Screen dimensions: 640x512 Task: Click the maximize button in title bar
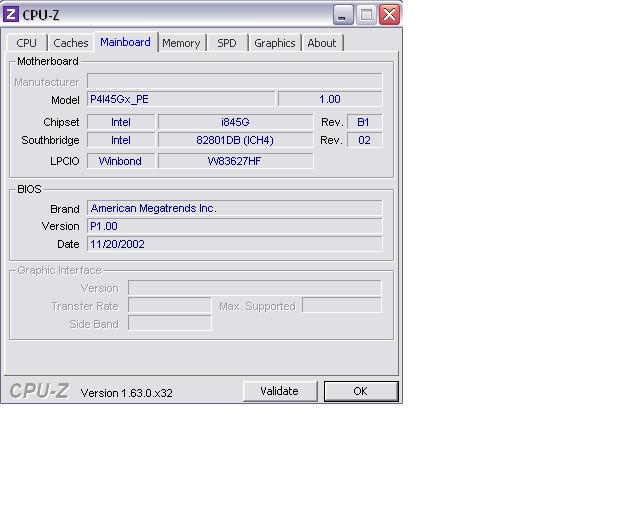366,15
